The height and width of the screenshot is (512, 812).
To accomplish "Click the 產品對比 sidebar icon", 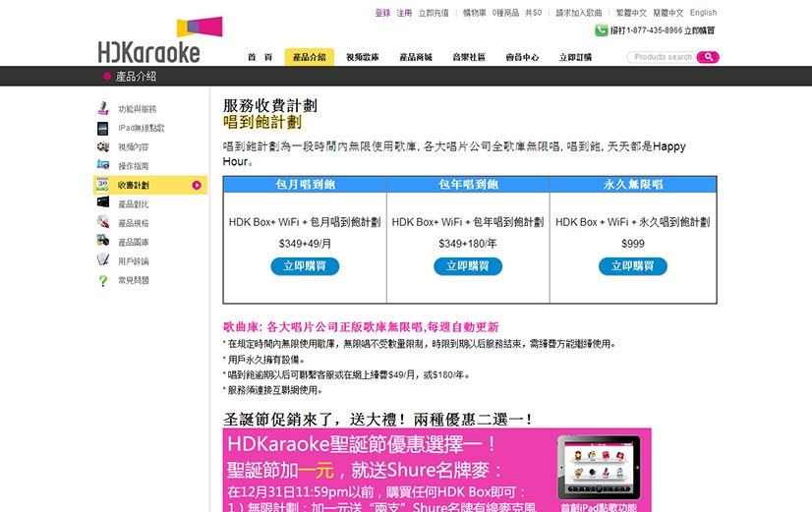I will pos(102,203).
